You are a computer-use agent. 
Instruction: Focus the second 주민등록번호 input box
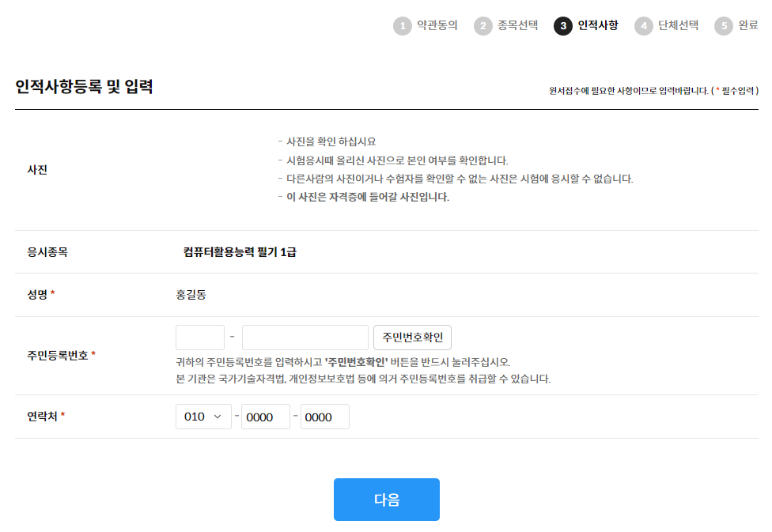point(305,338)
